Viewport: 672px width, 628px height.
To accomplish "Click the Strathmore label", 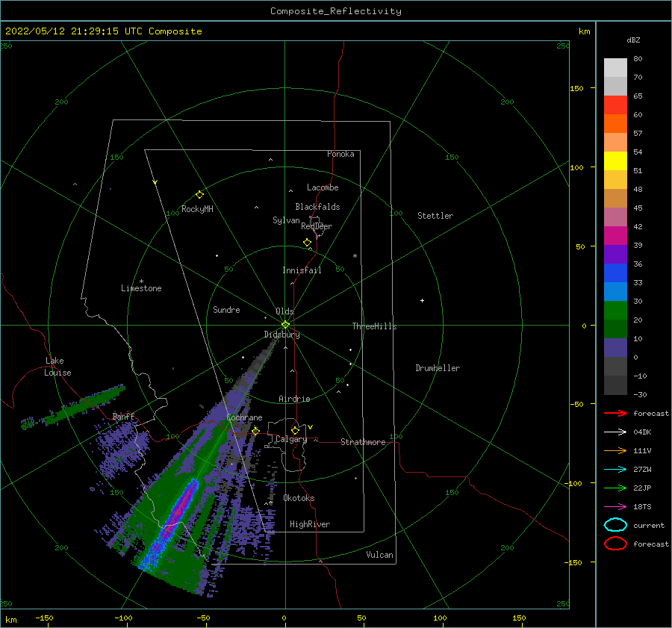I will pyautogui.click(x=363, y=442).
